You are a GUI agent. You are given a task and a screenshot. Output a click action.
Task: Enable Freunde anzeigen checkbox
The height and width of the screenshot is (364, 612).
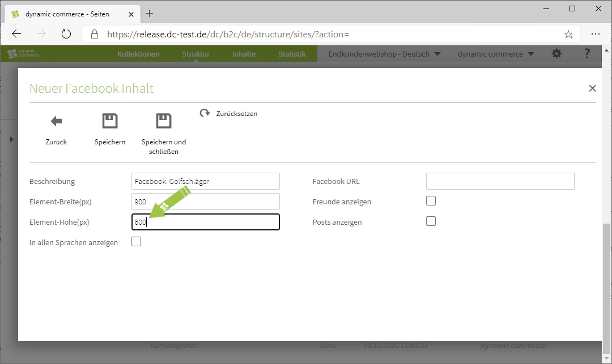[x=431, y=201]
